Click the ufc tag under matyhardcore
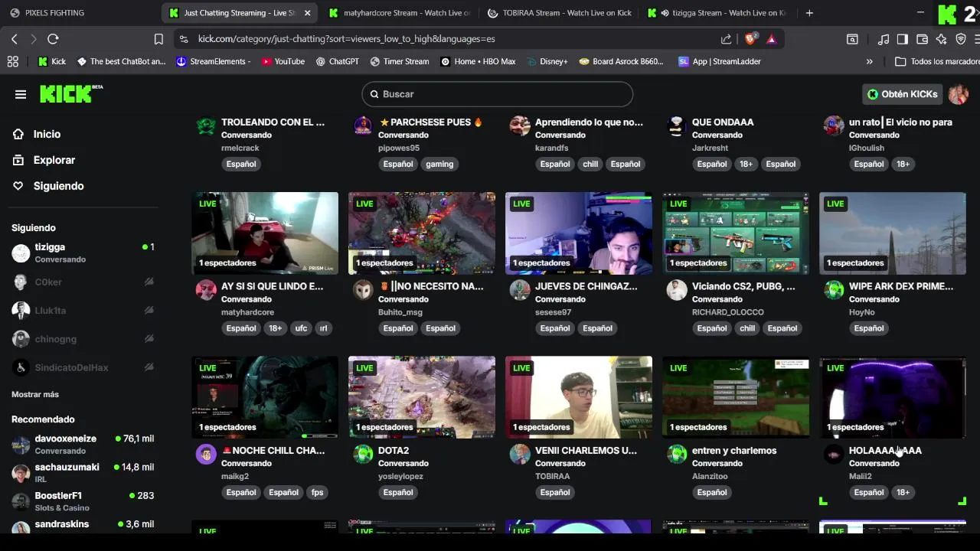Viewport: 980px width, 551px height. pos(301,328)
